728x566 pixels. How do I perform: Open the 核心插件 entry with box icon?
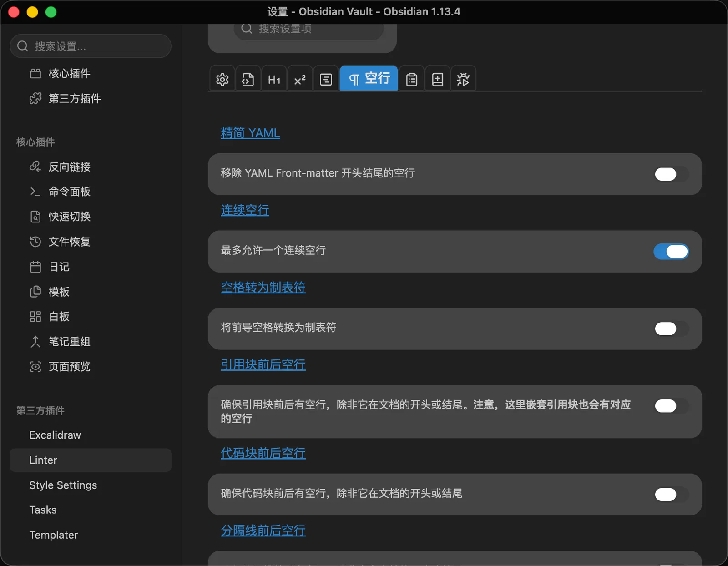click(x=91, y=73)
